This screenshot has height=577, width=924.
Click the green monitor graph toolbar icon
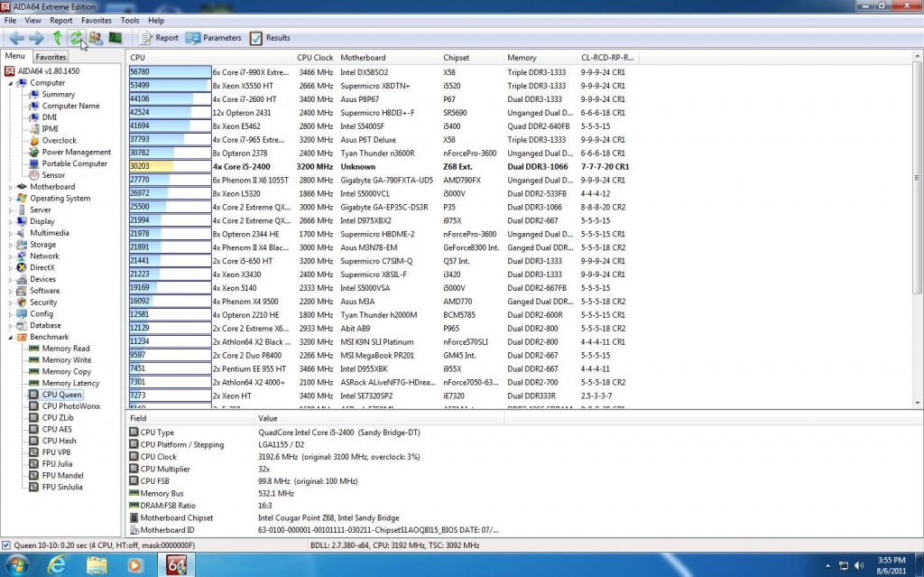115,38
